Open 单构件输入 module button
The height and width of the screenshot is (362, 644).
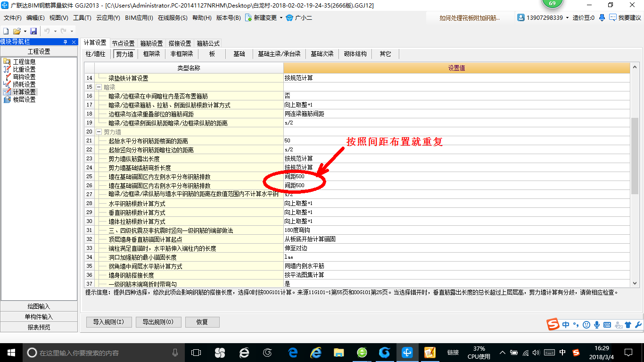point(39,317)
